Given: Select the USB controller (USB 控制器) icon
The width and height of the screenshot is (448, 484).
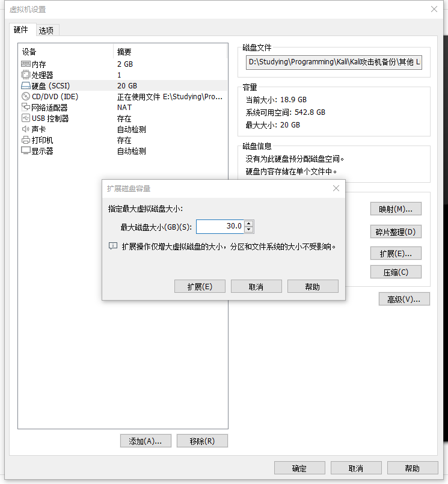Looking at the screenshot, I should [26, 118].
